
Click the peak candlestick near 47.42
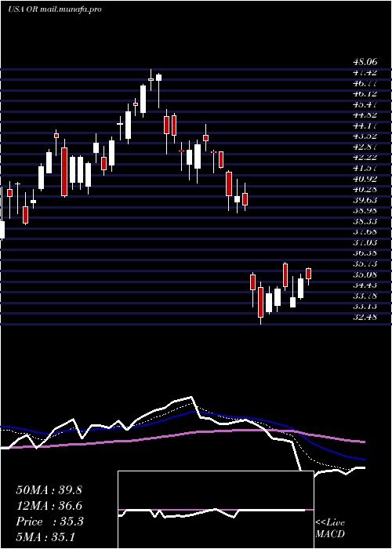click(151, 80)
